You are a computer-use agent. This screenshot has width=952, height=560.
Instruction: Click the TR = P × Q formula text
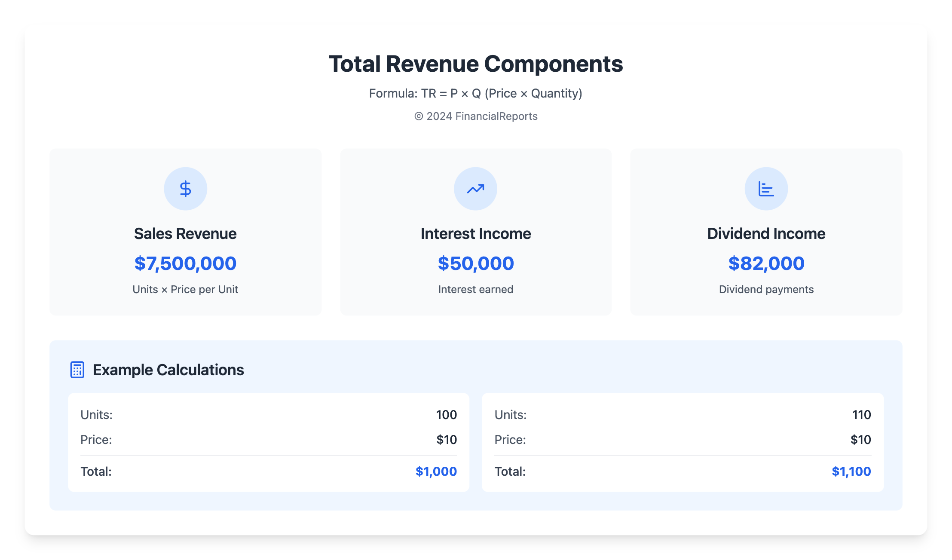coord(475,93)
